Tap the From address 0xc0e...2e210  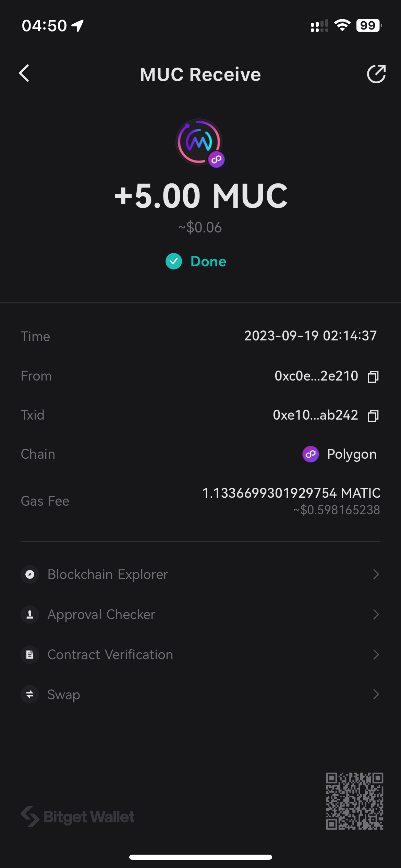[316, 376]
